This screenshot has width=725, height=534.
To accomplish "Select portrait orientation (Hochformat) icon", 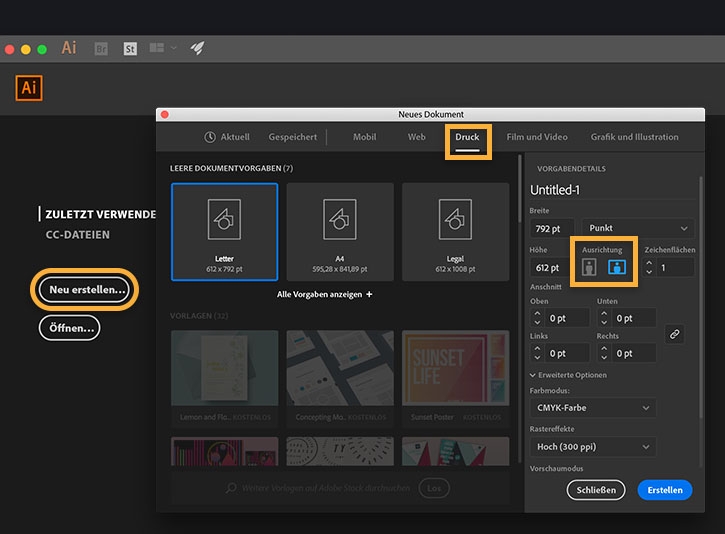I will coord(589,267).
